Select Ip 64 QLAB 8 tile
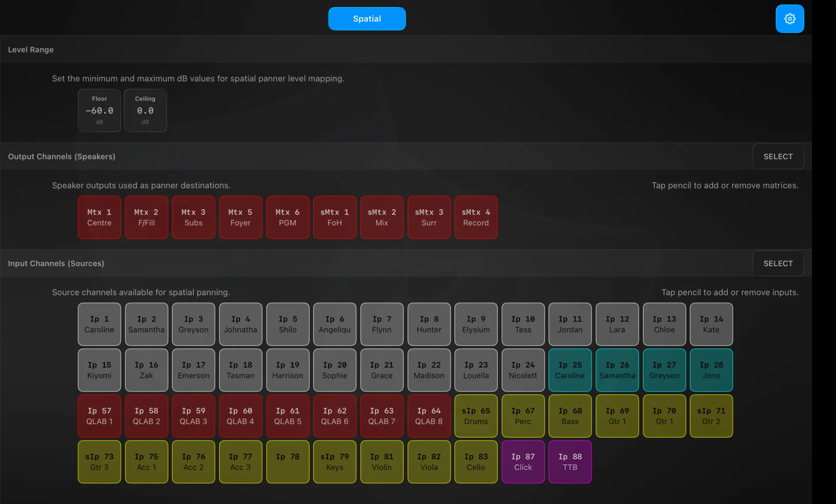Screen dimensions: 836x504 coord(429,416)
